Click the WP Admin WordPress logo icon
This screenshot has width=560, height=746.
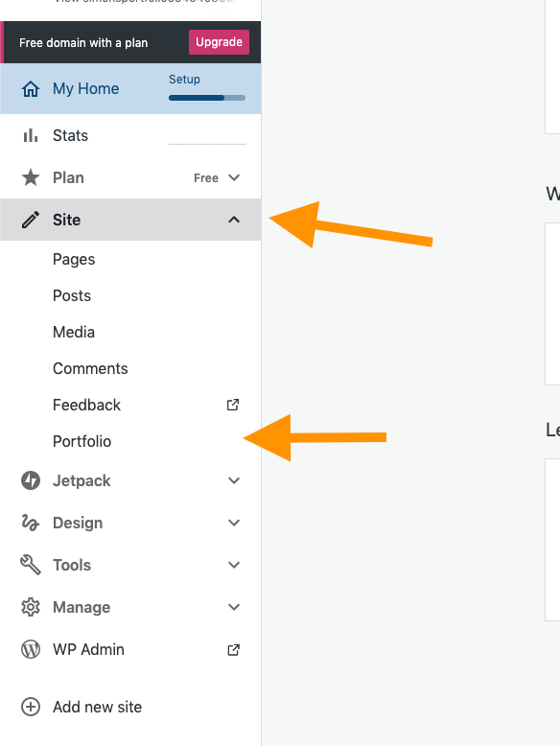coord(31,649)
